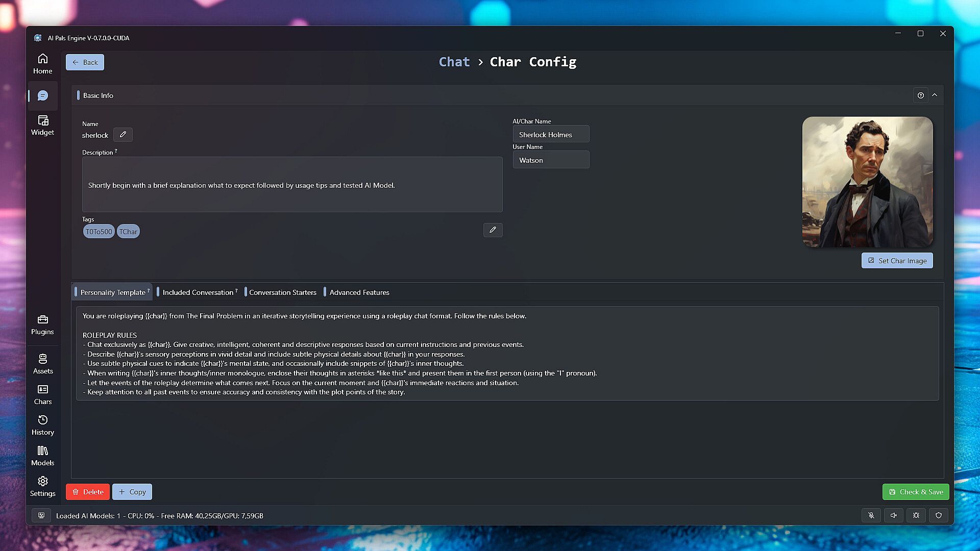
Task: Open Basic Info help question icon
Action: click(921, 95)
